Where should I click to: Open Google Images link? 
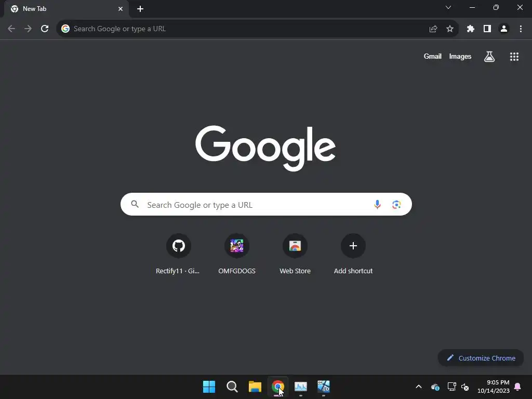[x=460, y=56]
